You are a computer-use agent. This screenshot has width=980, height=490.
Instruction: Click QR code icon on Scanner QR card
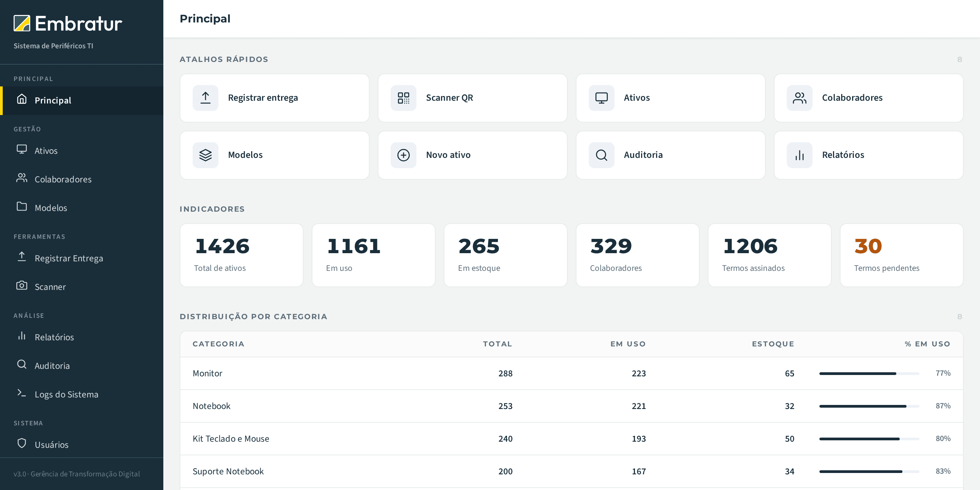coord(403,98)
